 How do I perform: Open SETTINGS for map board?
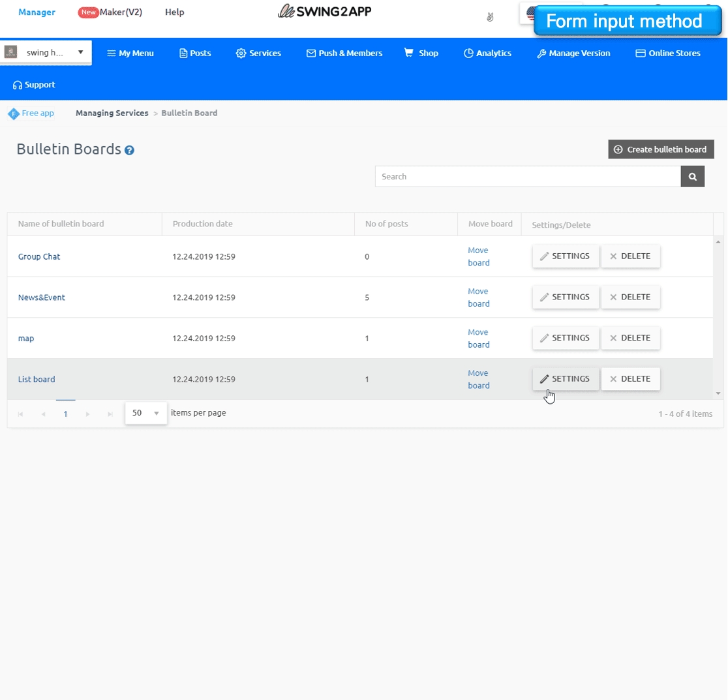[565, 338]
